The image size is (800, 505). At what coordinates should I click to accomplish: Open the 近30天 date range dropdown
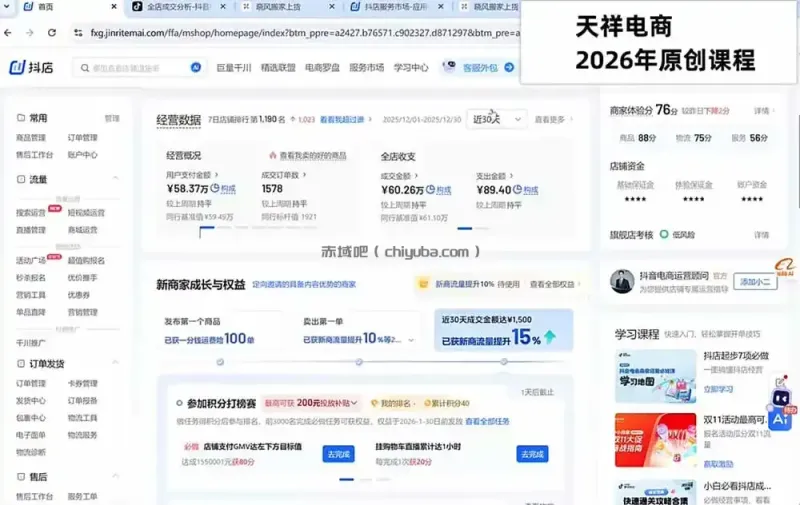pyautogui.click(x=496, y=119)
